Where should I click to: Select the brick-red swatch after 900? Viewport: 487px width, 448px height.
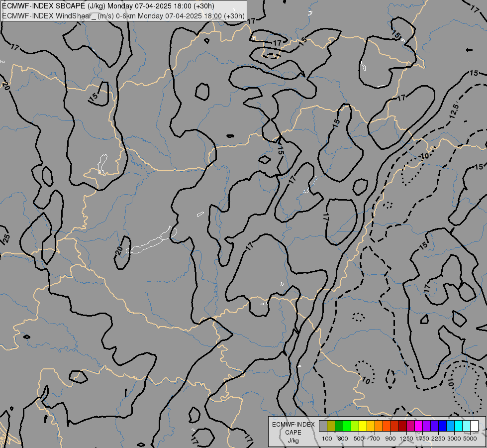tap(395, 426)
